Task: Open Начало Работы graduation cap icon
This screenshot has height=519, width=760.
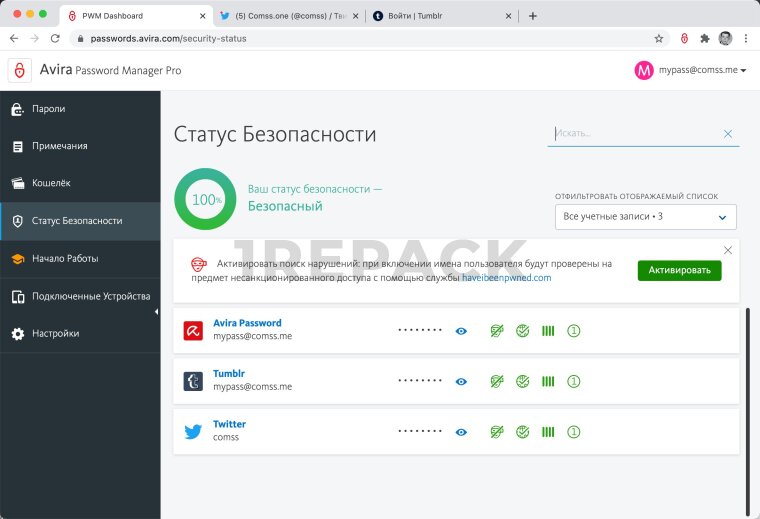Action: (18, 259)
